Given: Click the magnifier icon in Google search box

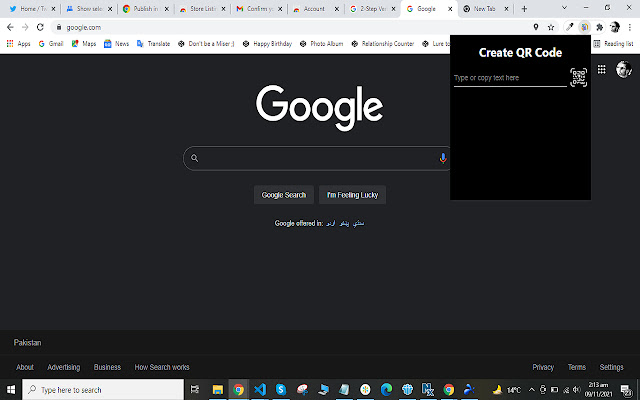Looking at the screenshot, I should [x=195, y=158].
